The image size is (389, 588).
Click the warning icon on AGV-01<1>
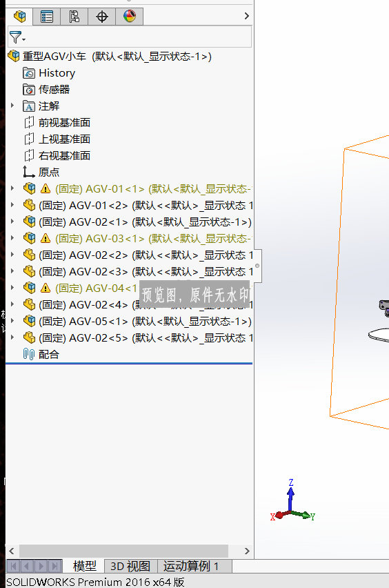click(46, 188)
